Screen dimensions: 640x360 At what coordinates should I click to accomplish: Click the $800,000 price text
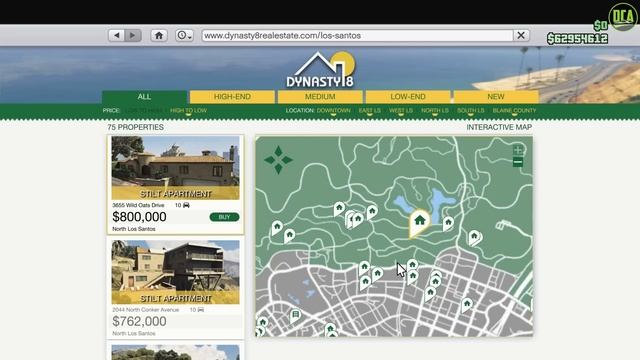[139, 217]
